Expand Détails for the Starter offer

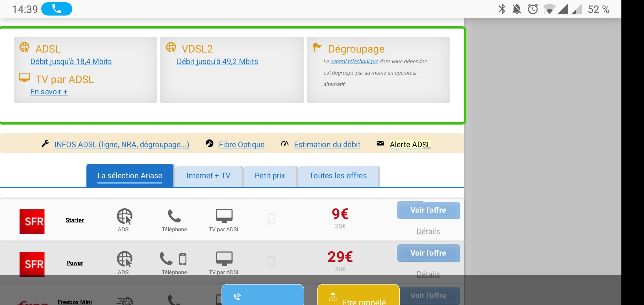[x=428, y=232]
